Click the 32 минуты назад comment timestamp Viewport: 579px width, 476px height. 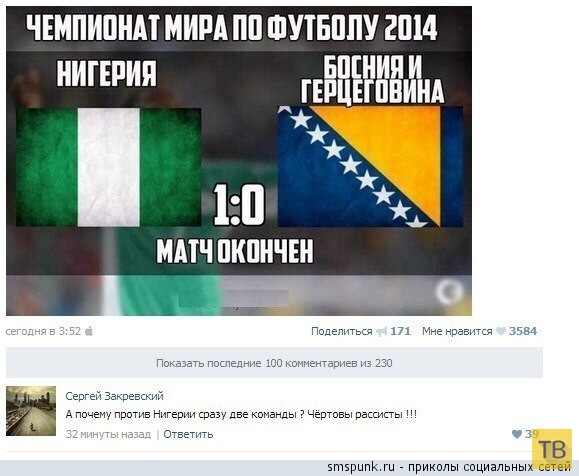[108, 434]
